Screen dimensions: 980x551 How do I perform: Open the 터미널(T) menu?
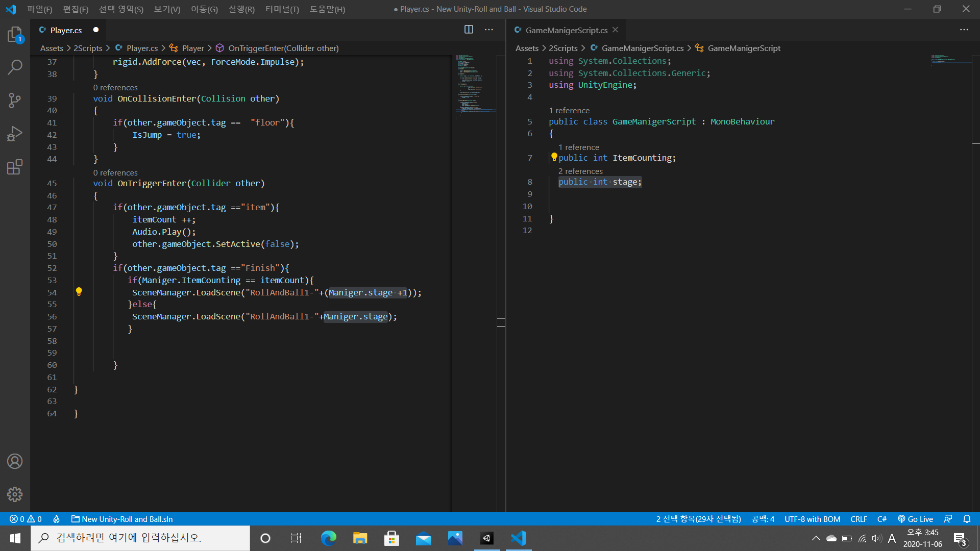[282, 9]
